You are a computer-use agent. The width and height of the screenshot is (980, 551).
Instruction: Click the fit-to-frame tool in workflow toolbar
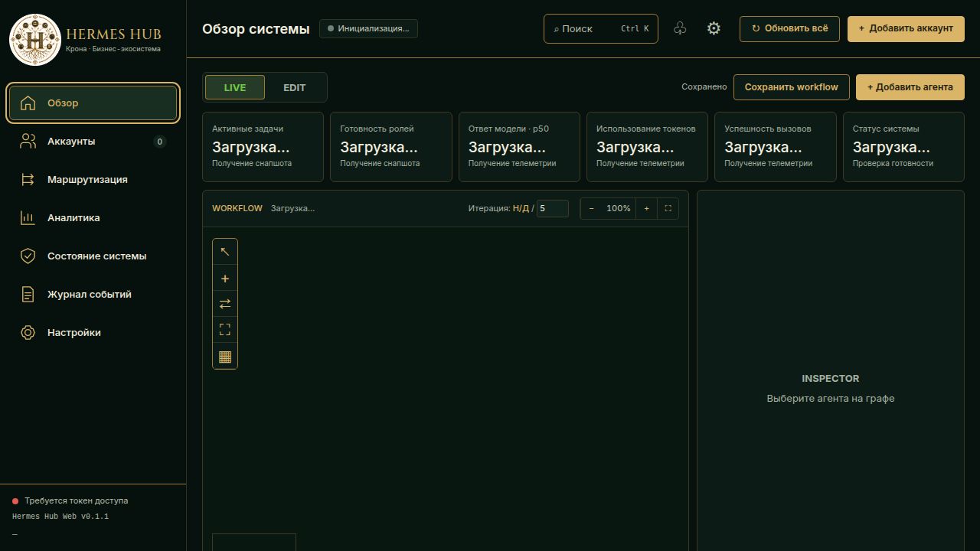point(225,330)
